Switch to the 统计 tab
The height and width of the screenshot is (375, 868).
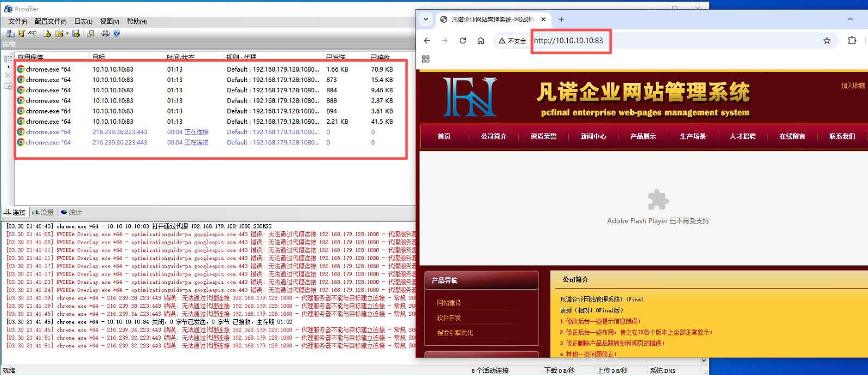click(71, 213)
